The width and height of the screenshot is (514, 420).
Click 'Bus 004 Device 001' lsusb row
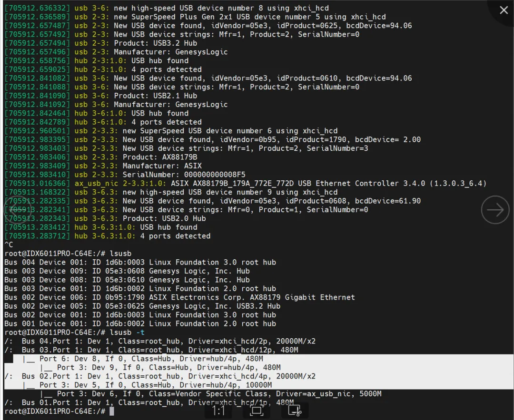(x=140, y=263)
